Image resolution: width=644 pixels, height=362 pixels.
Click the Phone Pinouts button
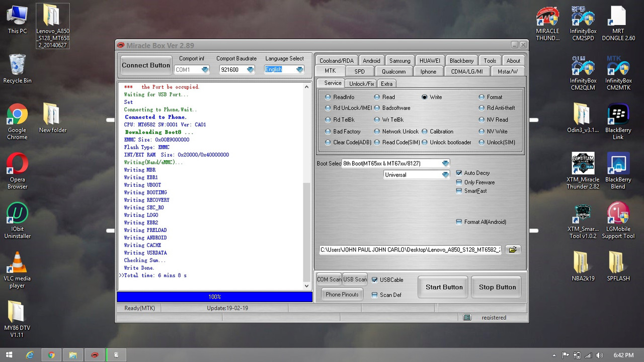point(342,295)
